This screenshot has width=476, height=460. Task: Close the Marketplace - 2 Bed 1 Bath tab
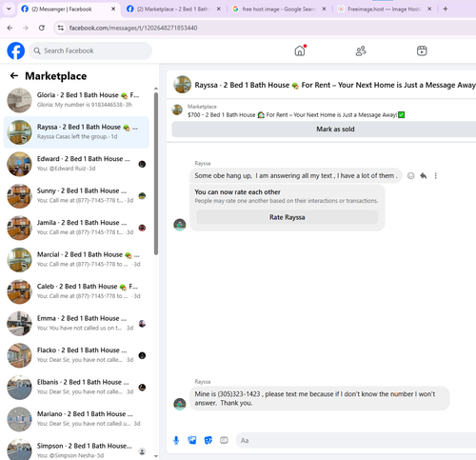coord(219,9)
